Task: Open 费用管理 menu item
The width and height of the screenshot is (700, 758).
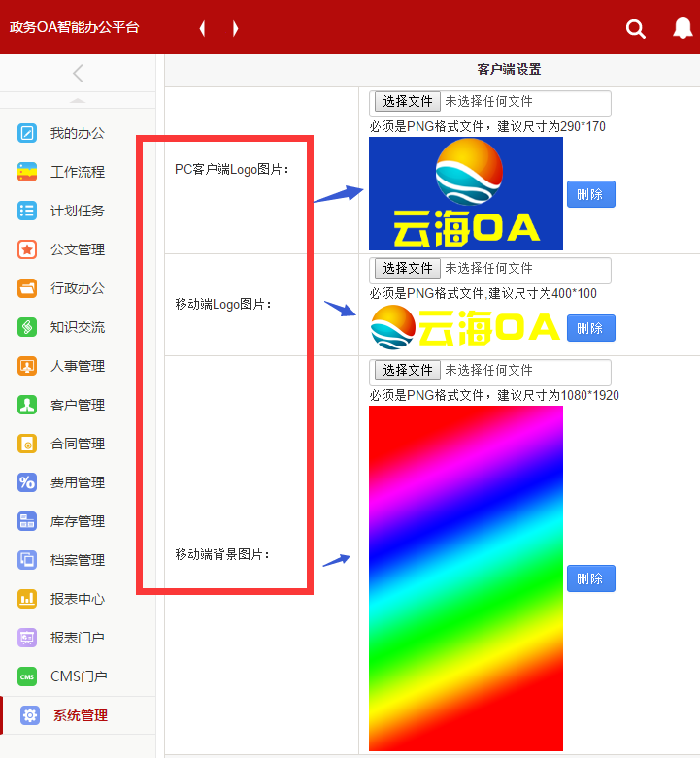Action: pos(78,482)
